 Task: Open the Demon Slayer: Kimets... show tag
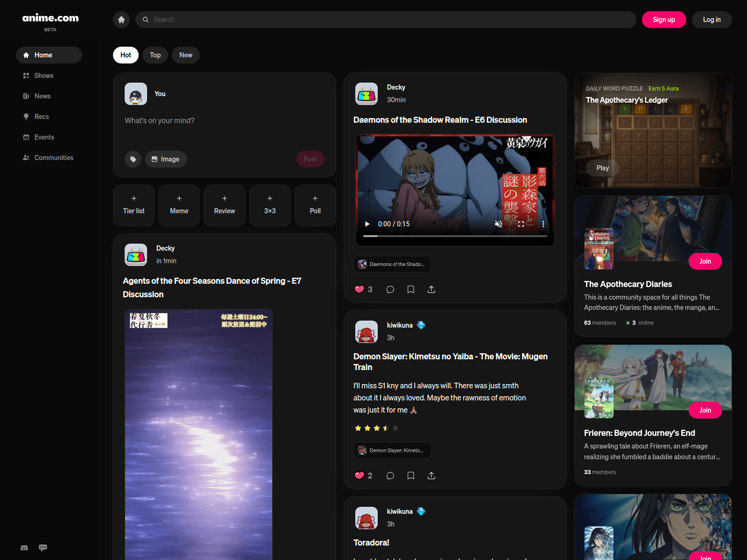(393, 450)
